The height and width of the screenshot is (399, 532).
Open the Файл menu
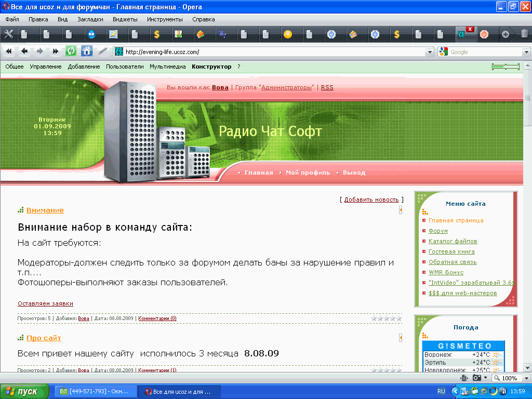coord(12,19)
